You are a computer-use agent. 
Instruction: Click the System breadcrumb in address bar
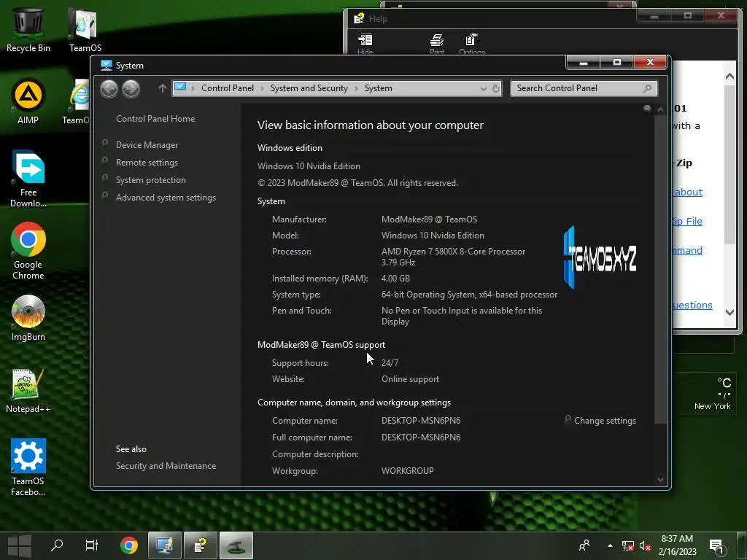pos(379,88)
